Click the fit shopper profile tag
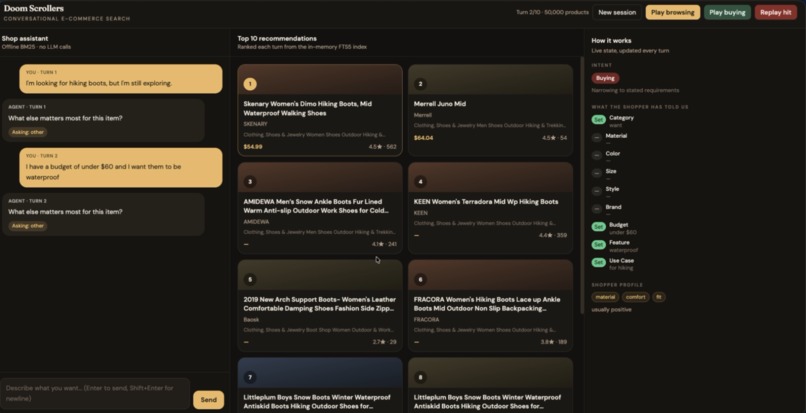The width and height of the screenshot is (806, 413). click(x=658, y=297)
